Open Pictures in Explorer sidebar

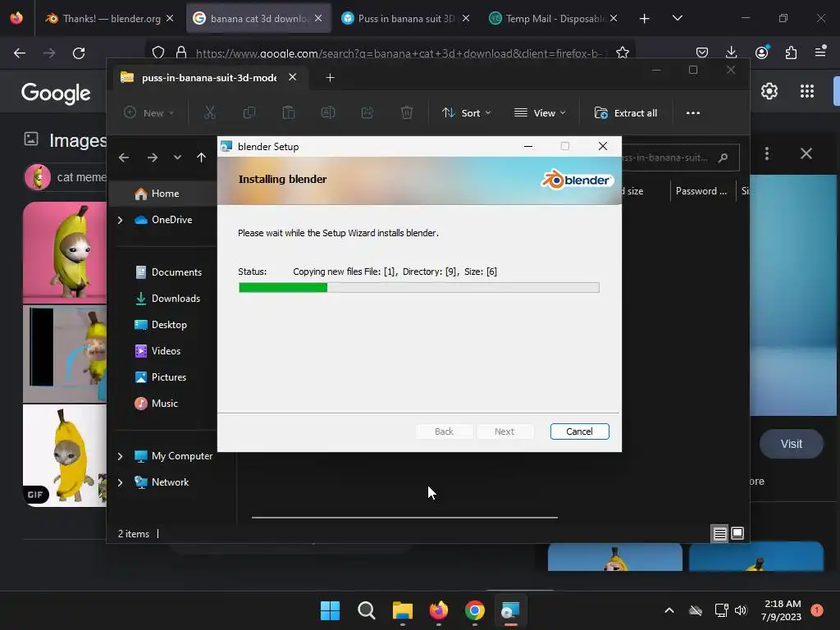click(161, 377)
